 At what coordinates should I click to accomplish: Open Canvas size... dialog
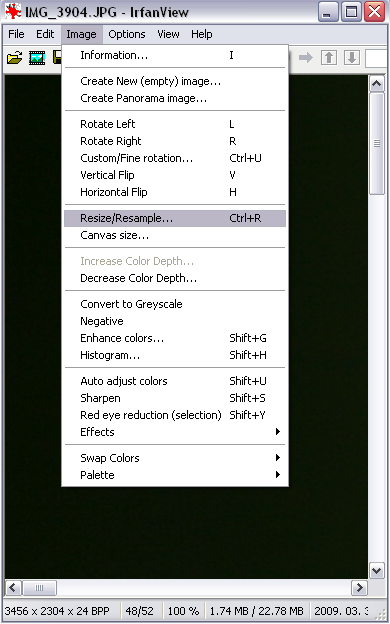click(x=175, y=236)
